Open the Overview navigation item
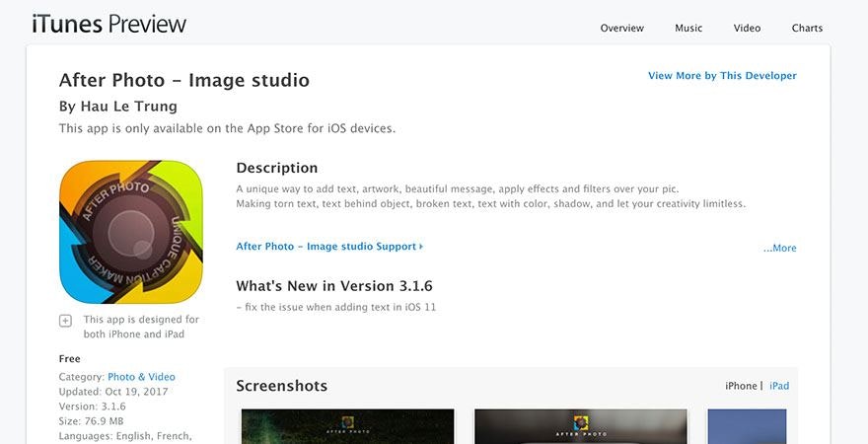Image resolution: width=868 pixels, height=444 pixels. tap(621, 28)
